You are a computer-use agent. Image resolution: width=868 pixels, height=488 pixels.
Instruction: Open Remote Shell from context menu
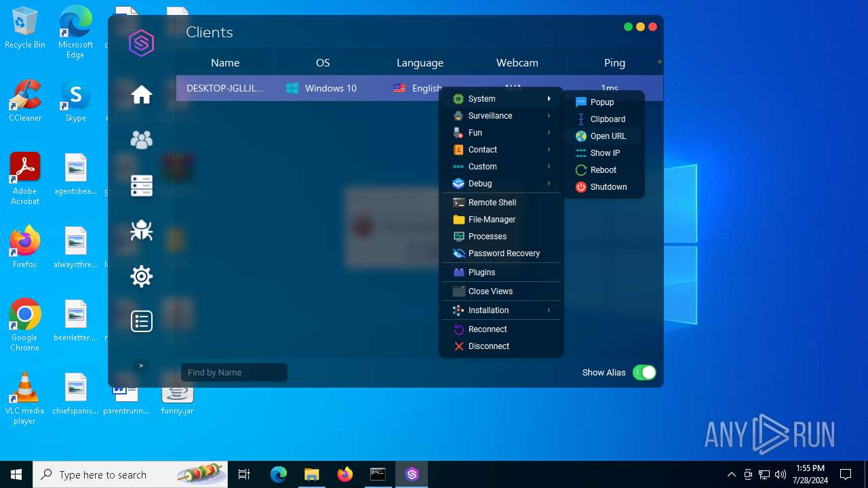click(501, 203)
